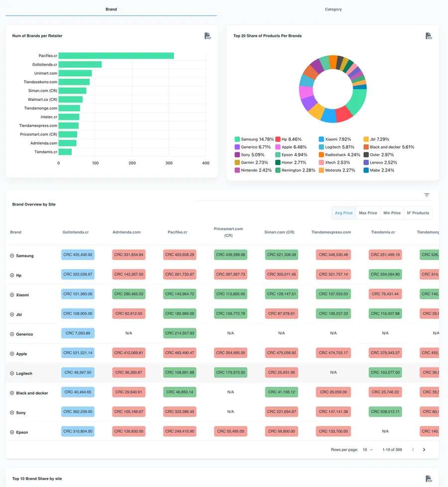Toggle Sony legend swatch
This screenshot has height=487, width=448.
click(237, 155)
